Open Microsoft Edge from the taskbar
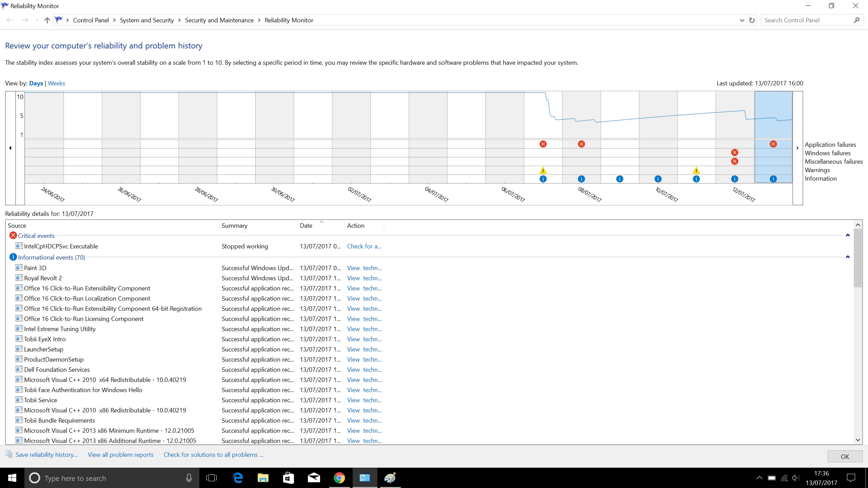Viewport: 868px width, 488px height. pos(238,478)
